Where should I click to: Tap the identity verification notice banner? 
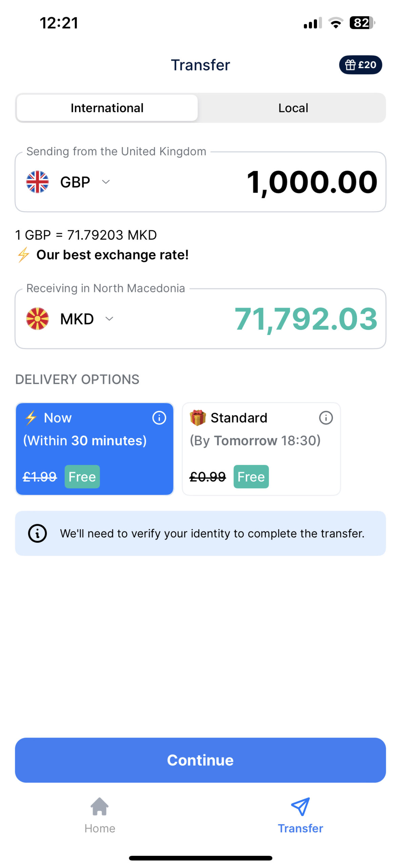tap(212, 533)
